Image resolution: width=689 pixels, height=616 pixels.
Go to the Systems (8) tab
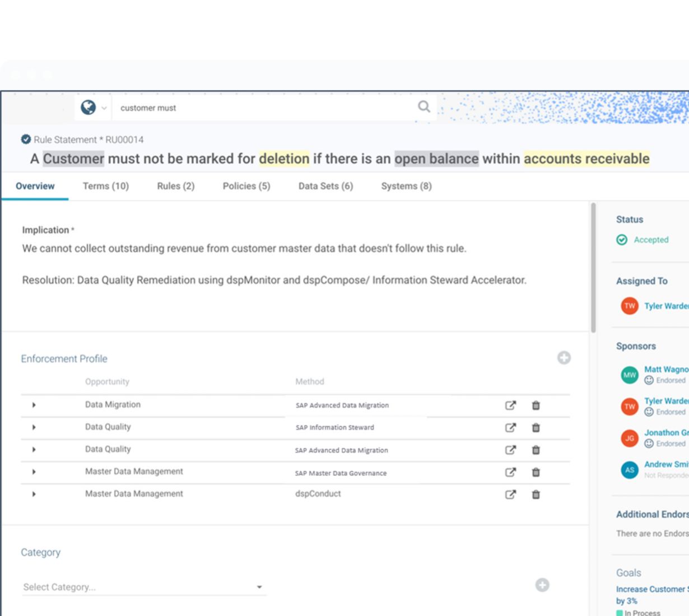coord(406,186)
